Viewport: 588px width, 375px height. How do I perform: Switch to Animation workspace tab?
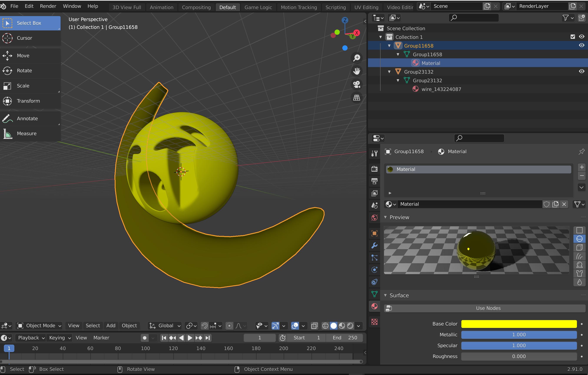[x=161, y=7]
